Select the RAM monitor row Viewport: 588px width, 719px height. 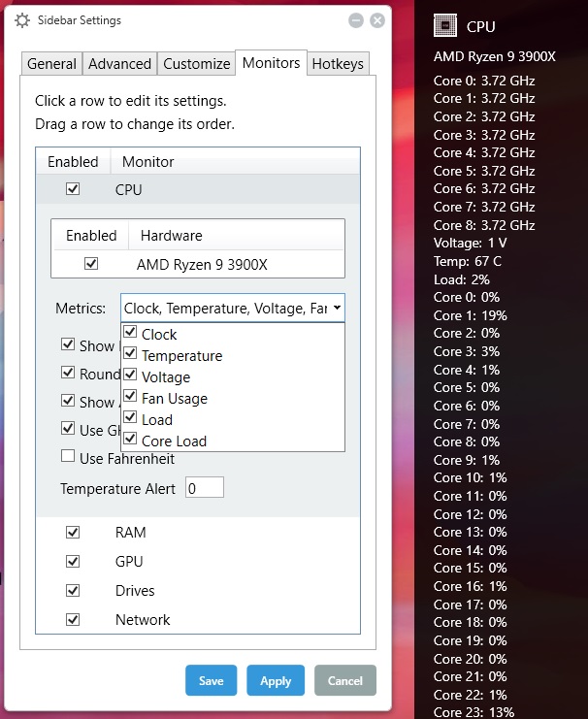click(x=198, y=532)
